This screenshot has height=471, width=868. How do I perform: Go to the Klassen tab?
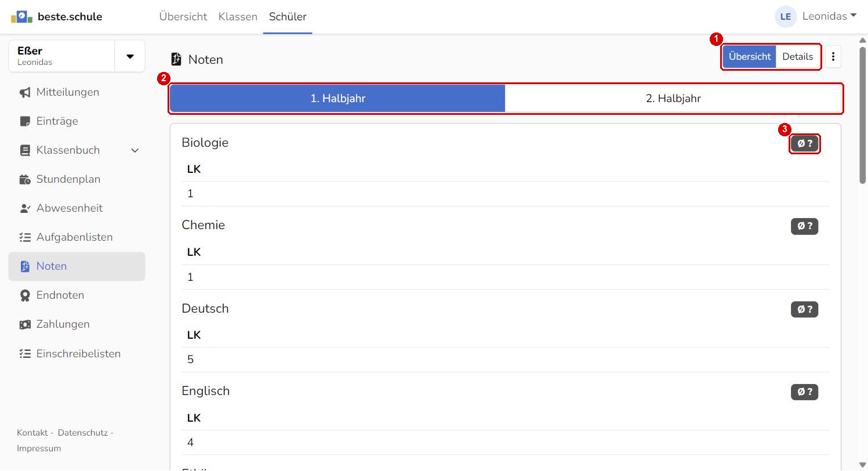coord(238,17)
